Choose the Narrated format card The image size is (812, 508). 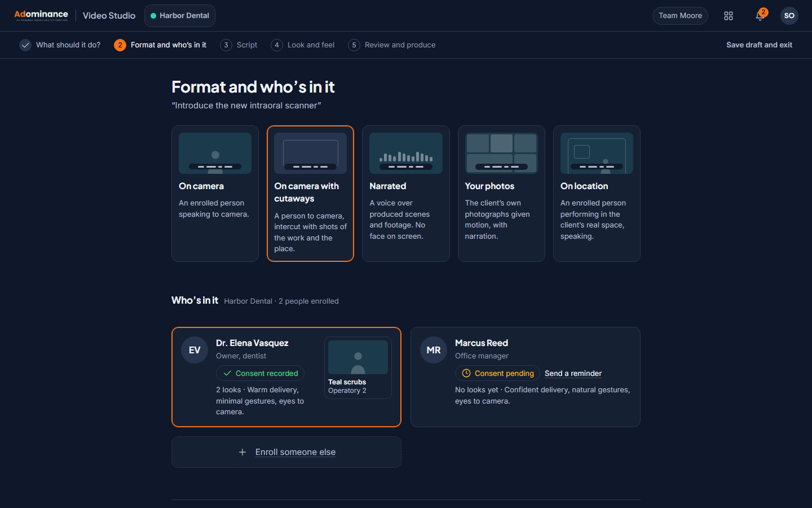[406, 194]
